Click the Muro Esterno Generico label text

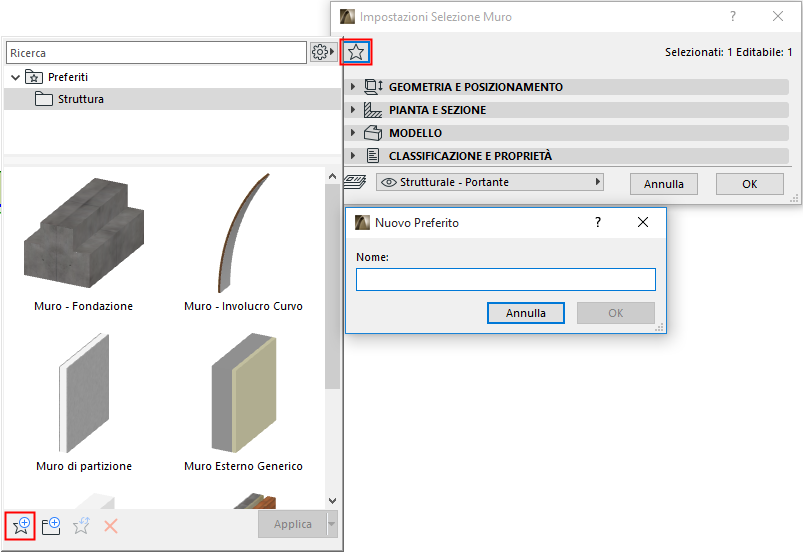243,466
